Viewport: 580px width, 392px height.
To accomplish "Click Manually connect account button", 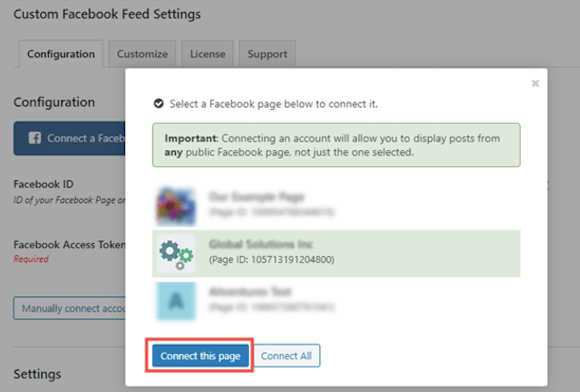I will [70, 308].
